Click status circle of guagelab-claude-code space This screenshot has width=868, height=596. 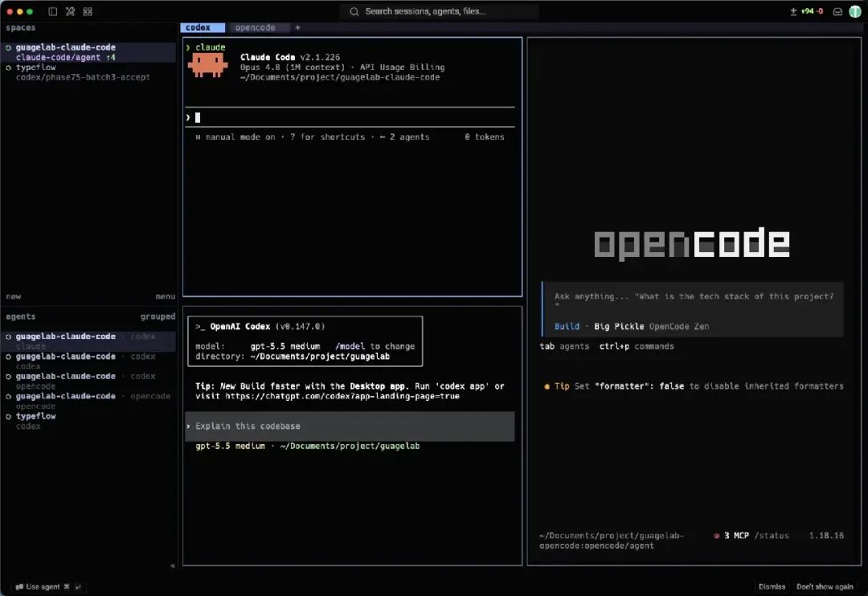click(8, 47)
